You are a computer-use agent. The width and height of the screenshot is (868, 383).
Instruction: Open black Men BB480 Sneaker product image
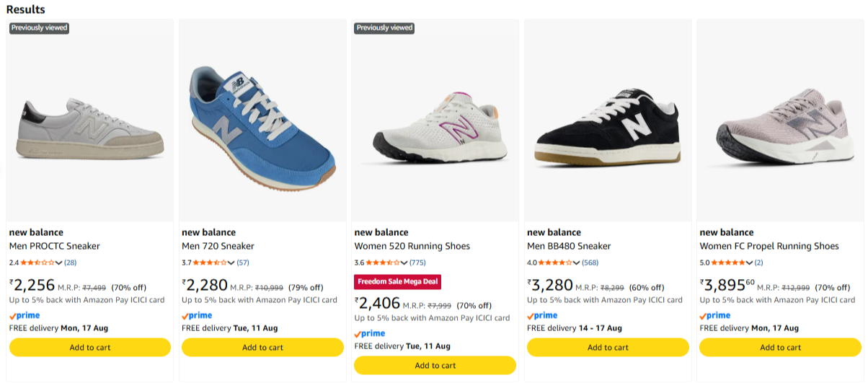click(608, 120)
